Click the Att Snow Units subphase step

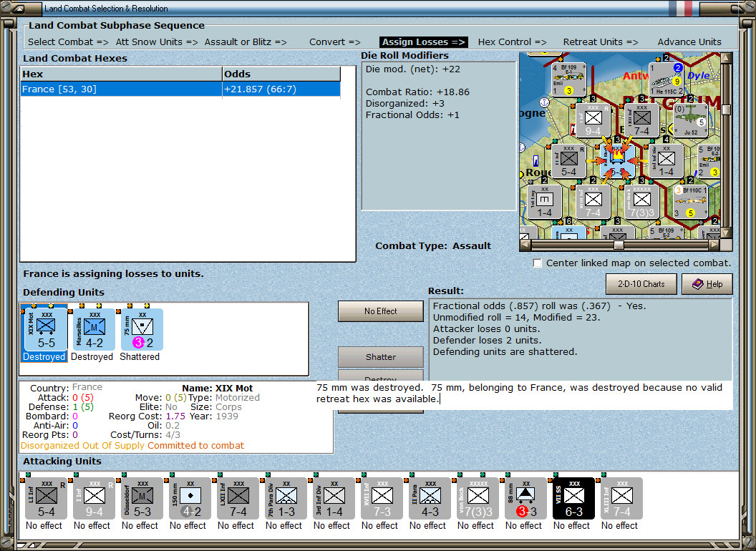tap(157, 42)
